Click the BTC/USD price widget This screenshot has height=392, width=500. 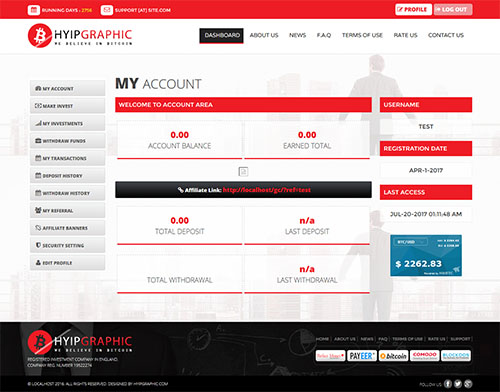[426, 255]
